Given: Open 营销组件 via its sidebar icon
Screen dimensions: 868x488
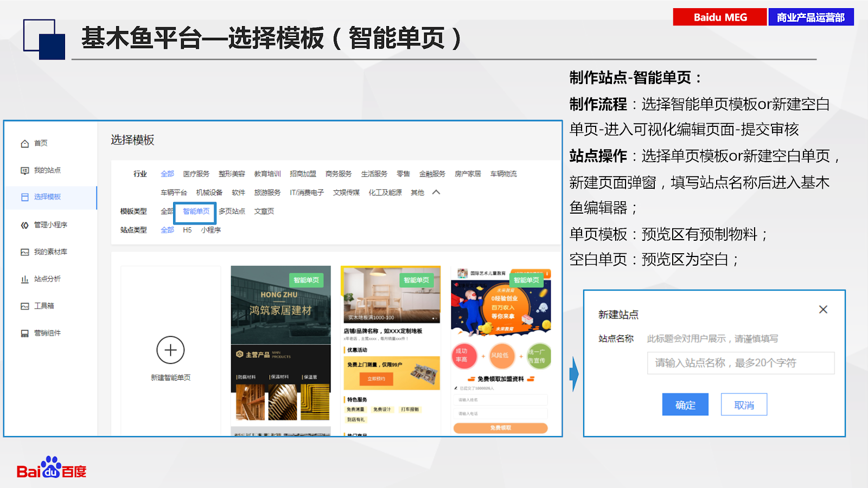Looking at the screenshot, I should pos(25,333).
